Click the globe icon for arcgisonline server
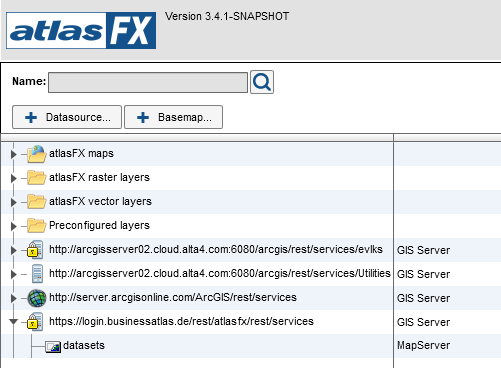Viewport: 501px width, 368px height. [x=37, y=298]
